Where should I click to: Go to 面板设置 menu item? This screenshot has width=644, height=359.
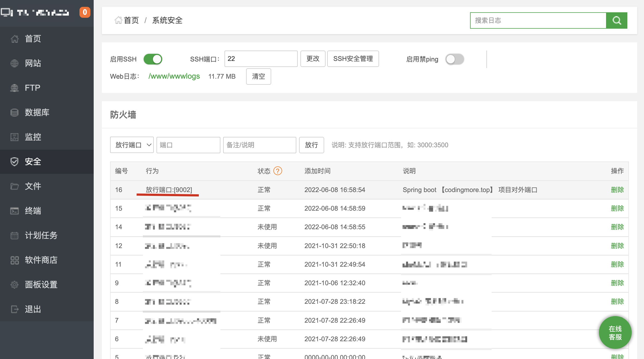click(41, 285)
